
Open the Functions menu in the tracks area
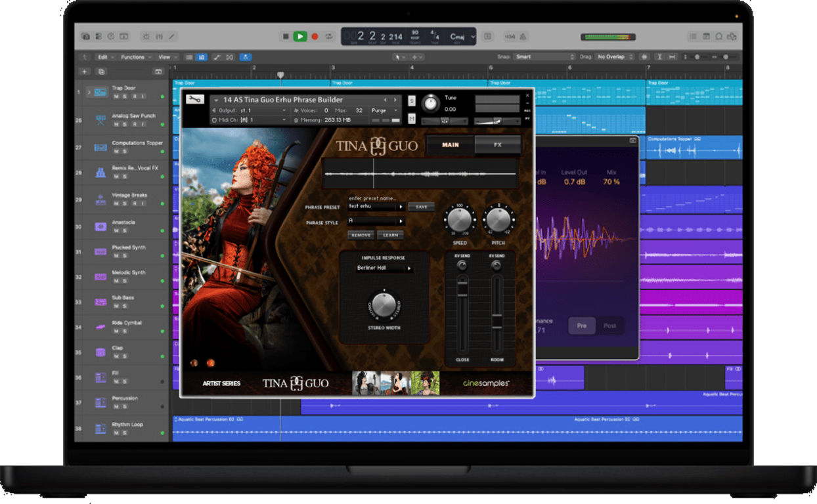(135, 57)
